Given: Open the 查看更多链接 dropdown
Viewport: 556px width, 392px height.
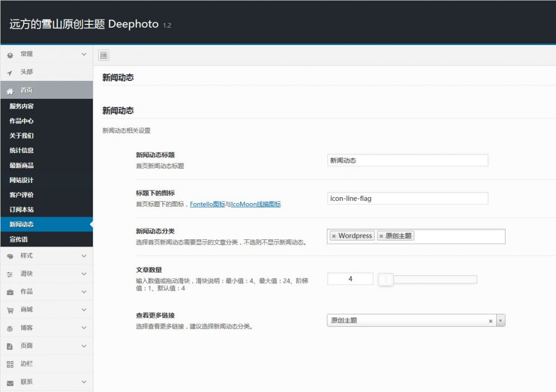Looking at the screenshot, I should [x=499, y=320].
